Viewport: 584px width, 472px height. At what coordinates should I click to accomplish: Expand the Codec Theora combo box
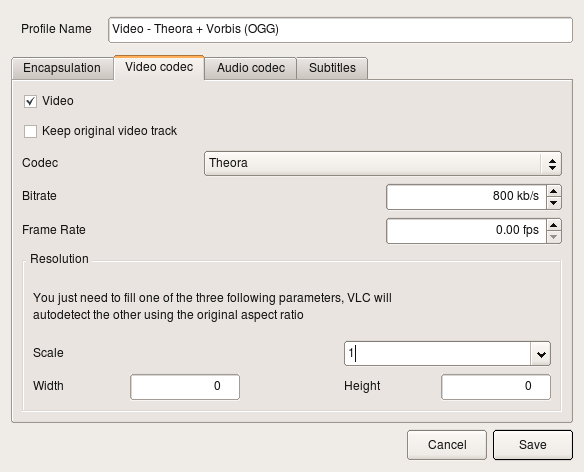pyautogui.click(x=383, y=163)
